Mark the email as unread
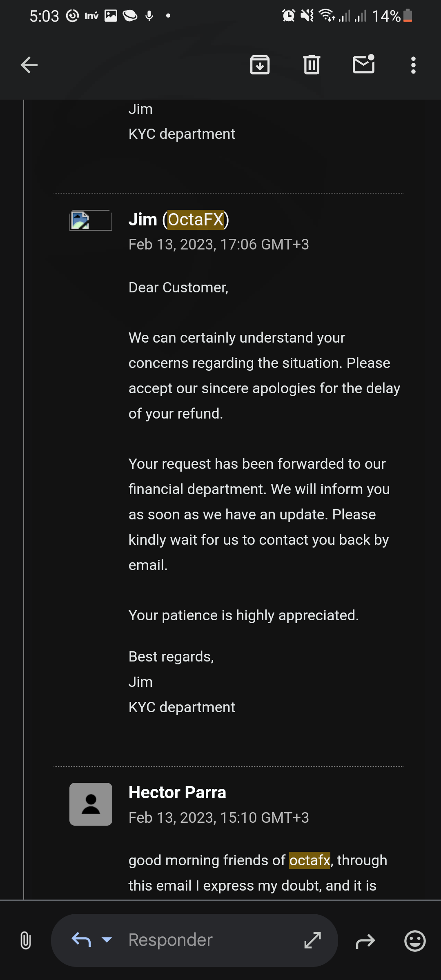 [363, 65]
